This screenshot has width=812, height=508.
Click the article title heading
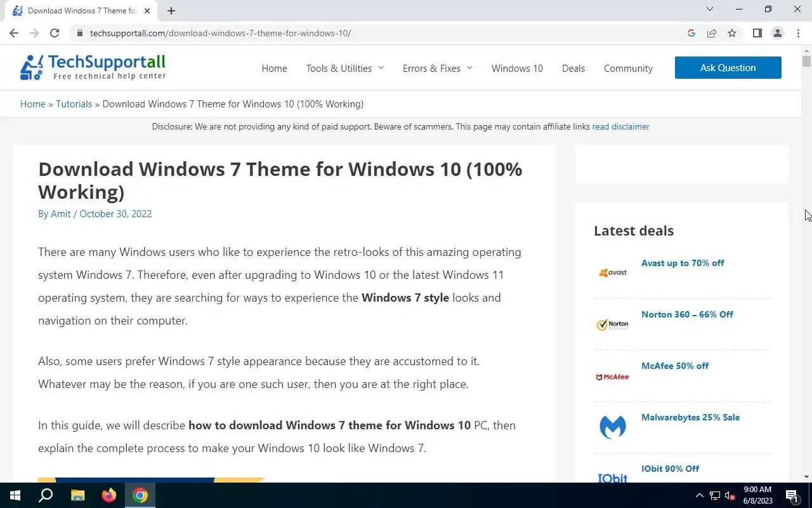(280, 180)
